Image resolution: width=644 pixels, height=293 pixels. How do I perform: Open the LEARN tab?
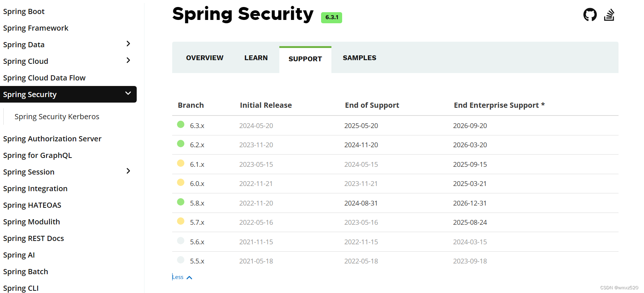click(256, 58)
